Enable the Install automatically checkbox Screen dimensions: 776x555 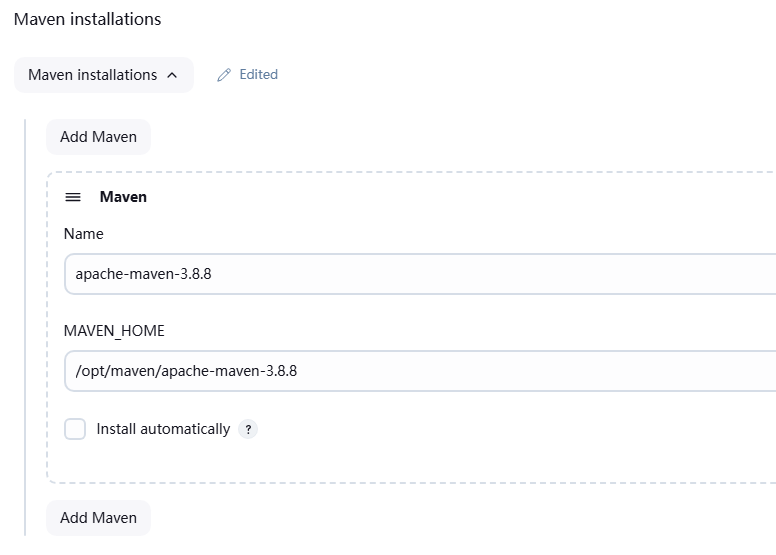(x=75, y=429)
